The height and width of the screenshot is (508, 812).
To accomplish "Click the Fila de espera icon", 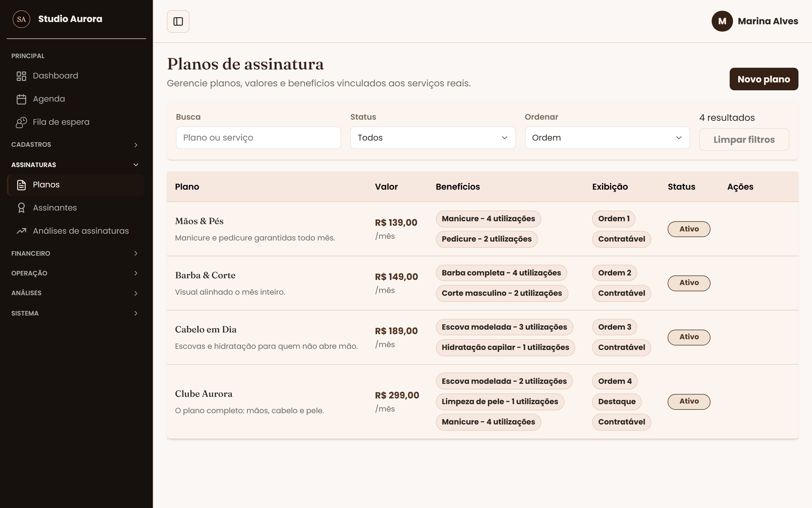I will tap(21, 122).
